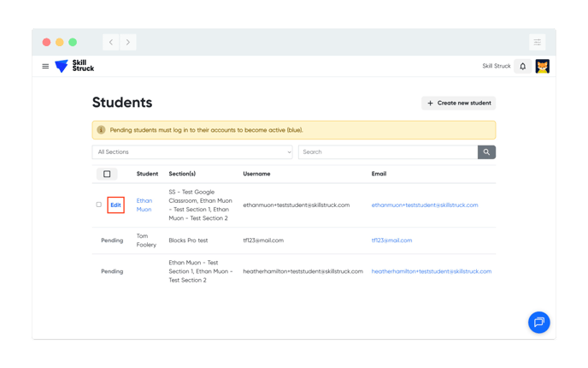The width and height of the screenshot is (588, 368).
Task: Open the chat support bubble
Action: pos(538,323)
